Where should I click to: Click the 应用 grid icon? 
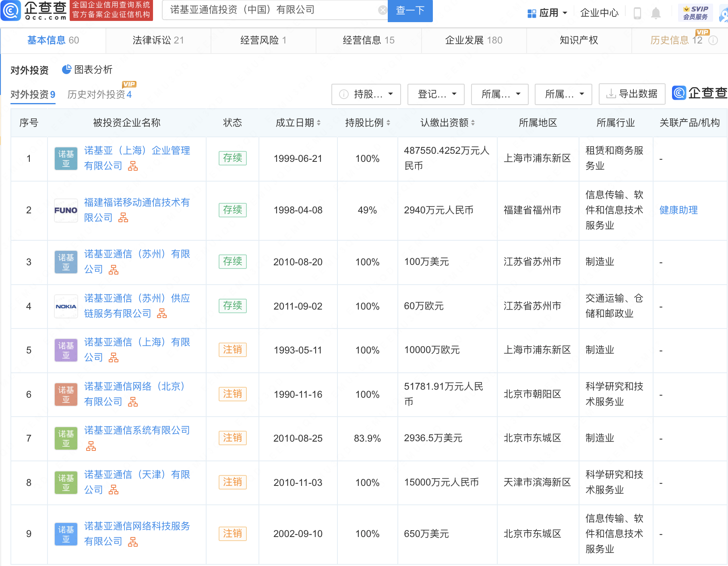(532, 13)
